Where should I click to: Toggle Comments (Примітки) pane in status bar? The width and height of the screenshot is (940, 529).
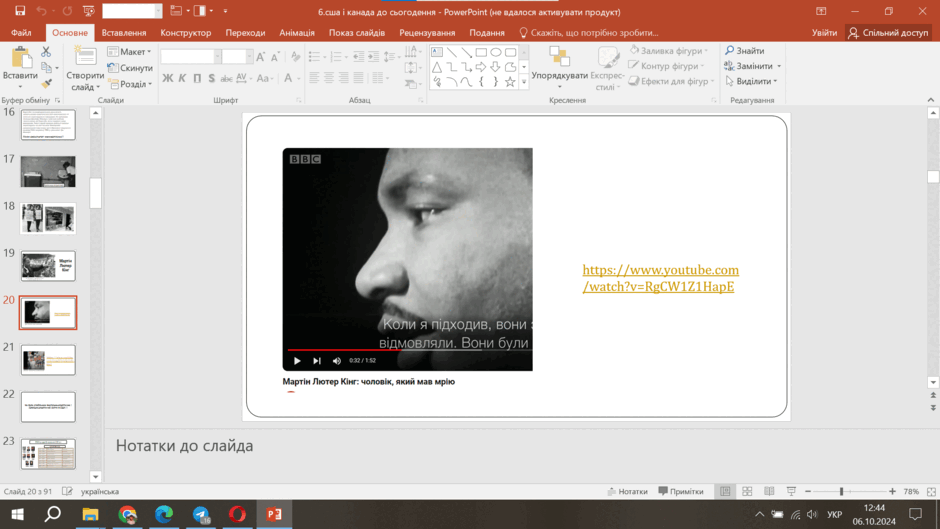(x=681, y=491)
